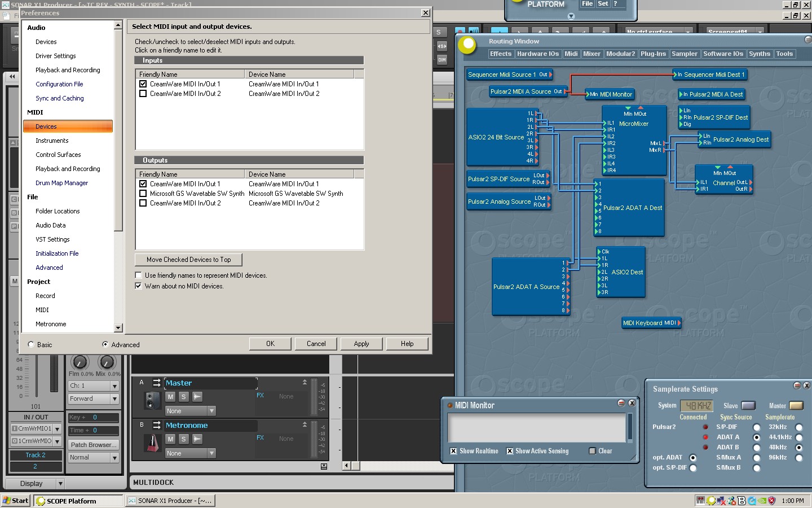Screen dimensions: 812x508
Task: Click Move Checked Devices to Top
Action: pos(189,260)
